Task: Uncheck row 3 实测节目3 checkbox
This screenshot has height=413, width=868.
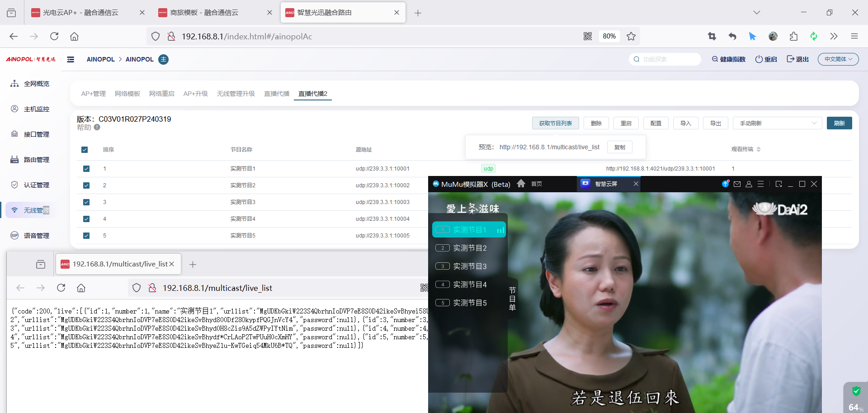Action: click(x=86, y=202)
